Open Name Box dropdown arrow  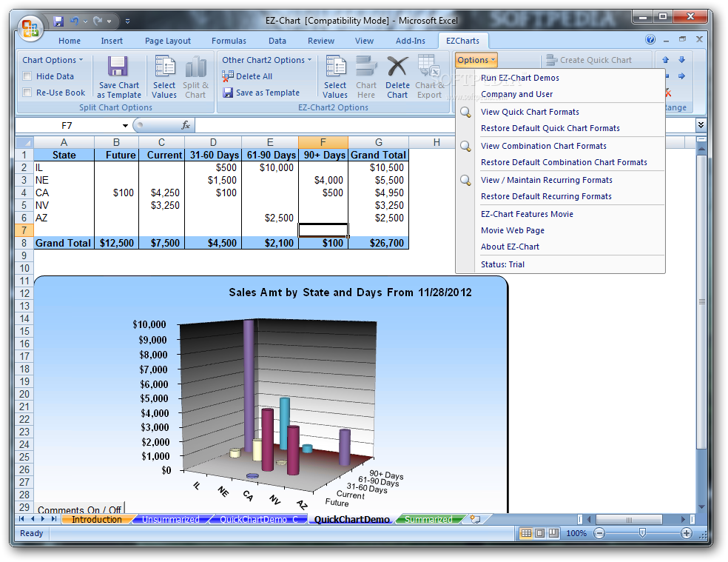pos(125,126)
